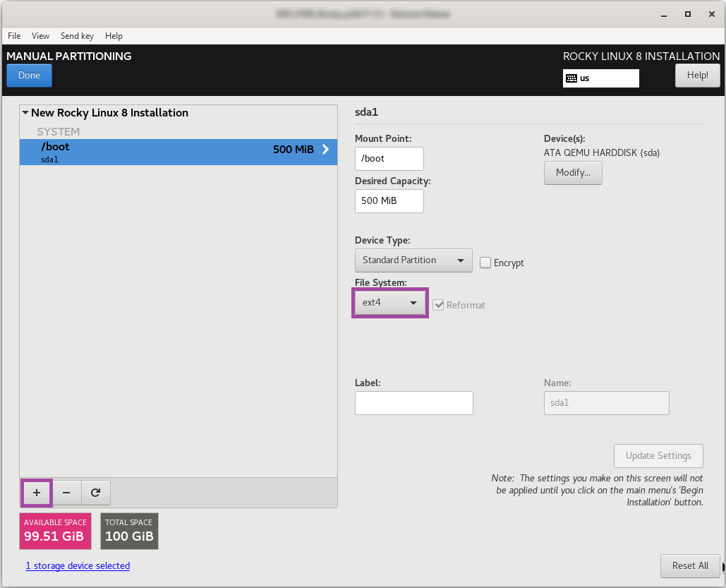Select the /boot sda1 partition row
726x588 pixels.
coord(179,152)
